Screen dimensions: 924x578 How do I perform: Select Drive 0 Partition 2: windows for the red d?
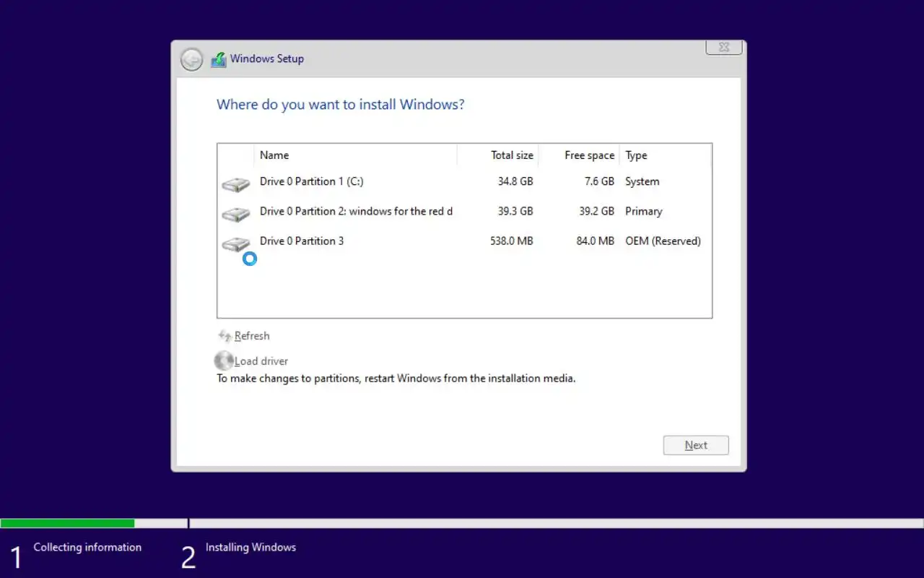(x=464, y=212)
